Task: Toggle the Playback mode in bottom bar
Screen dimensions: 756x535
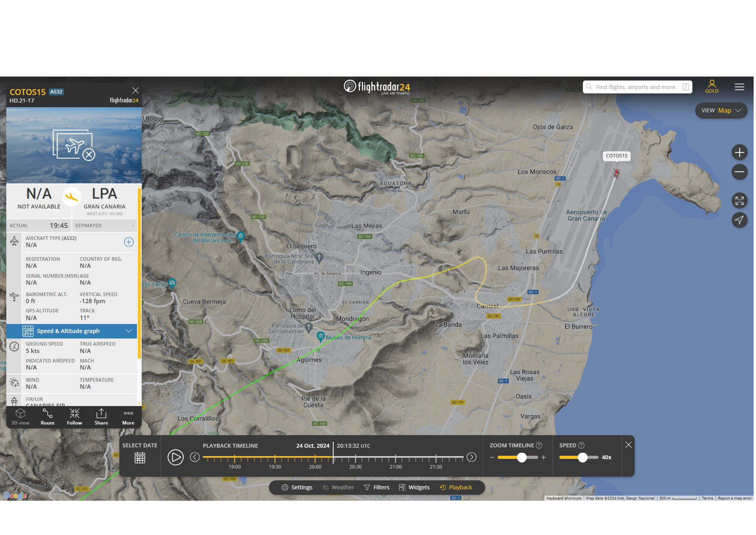Action: [x=456, y=488]
